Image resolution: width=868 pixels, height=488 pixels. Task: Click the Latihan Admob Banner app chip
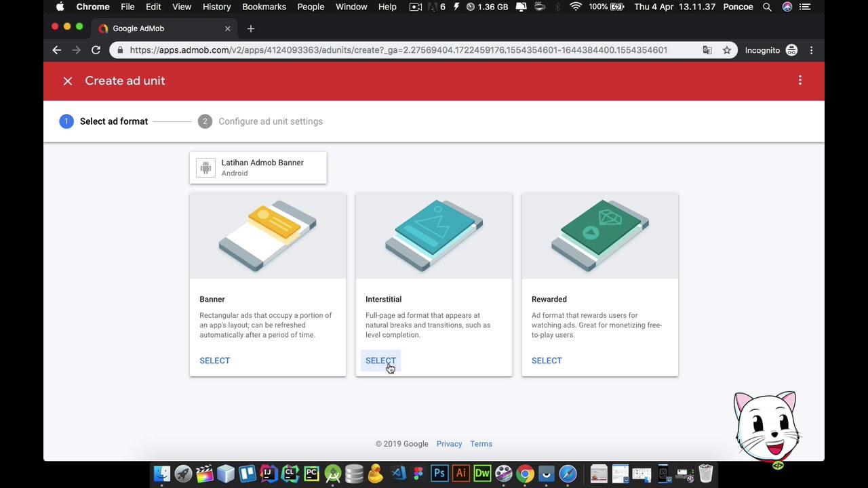click(258, 167)
